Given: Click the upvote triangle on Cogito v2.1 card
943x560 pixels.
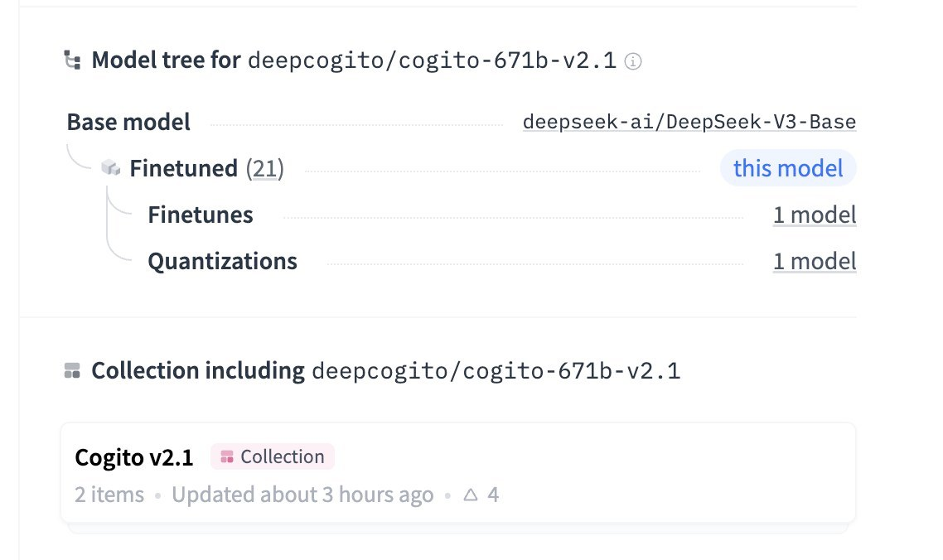Looking at the screenshot, I should click(471, 495).
